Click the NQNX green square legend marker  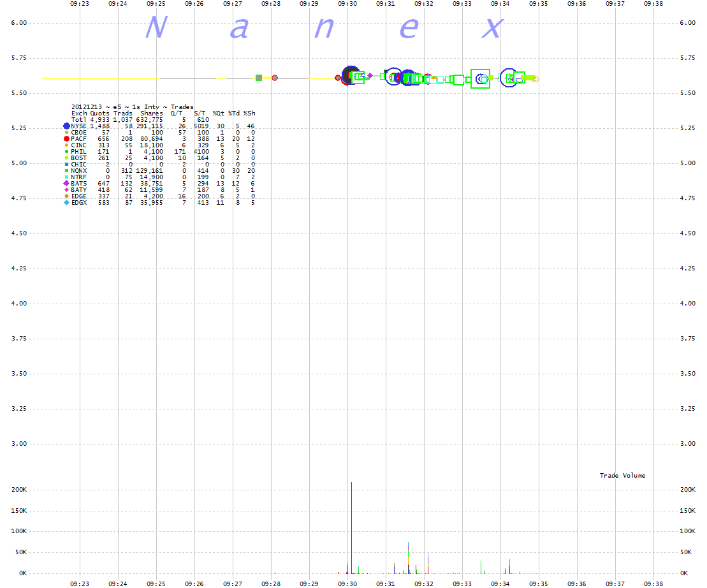66,171
